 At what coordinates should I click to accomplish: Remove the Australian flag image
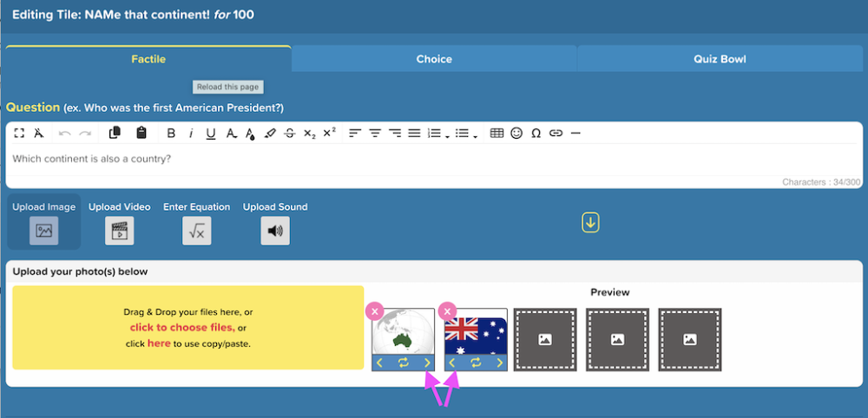coord(447,311)
